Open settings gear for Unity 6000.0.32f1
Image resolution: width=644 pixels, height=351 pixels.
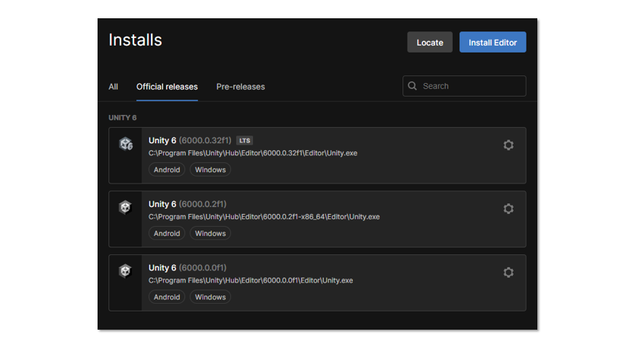tap(508, 145)
